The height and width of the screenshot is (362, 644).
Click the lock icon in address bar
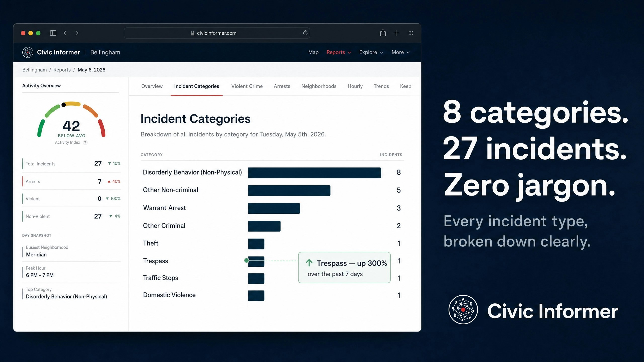[x=192, y=33]
